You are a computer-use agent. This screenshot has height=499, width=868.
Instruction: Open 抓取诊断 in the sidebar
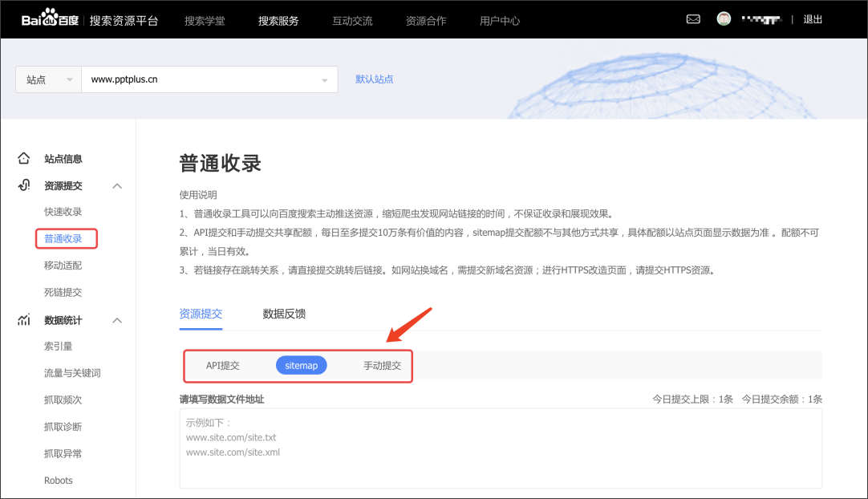tap(63, 427)
